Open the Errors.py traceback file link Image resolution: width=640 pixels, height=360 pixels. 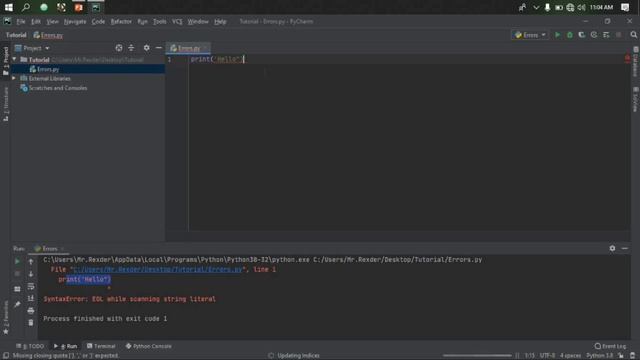point(158,269)
